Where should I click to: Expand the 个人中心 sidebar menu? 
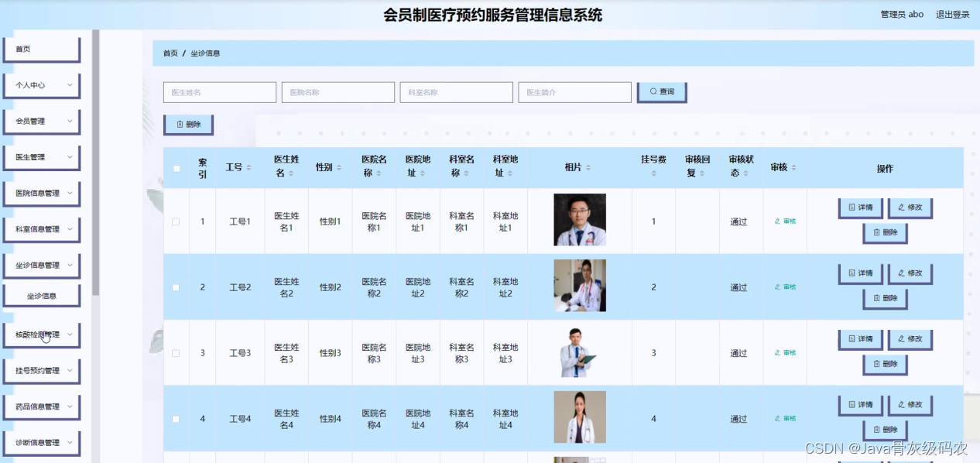pos(42,85)
